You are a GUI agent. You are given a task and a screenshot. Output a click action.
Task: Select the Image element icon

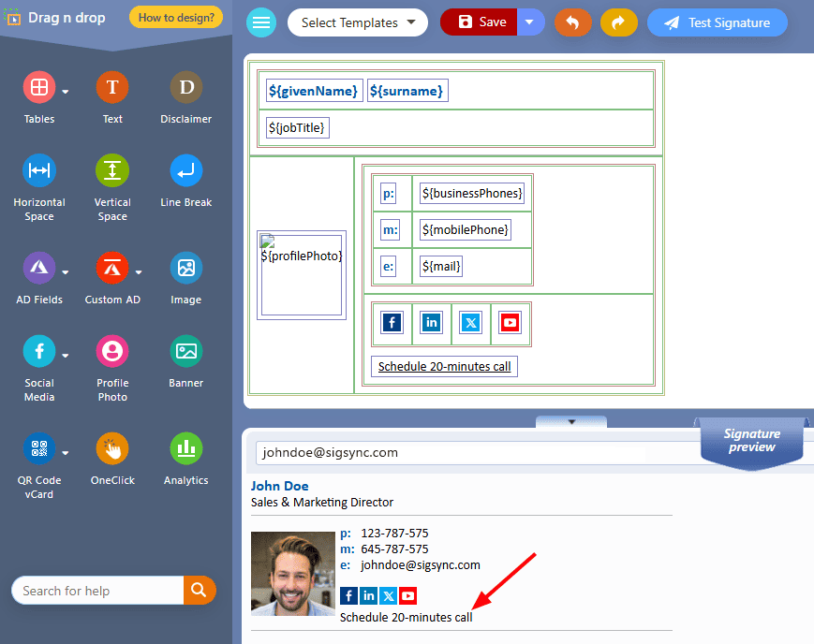(x=185, y=268)
